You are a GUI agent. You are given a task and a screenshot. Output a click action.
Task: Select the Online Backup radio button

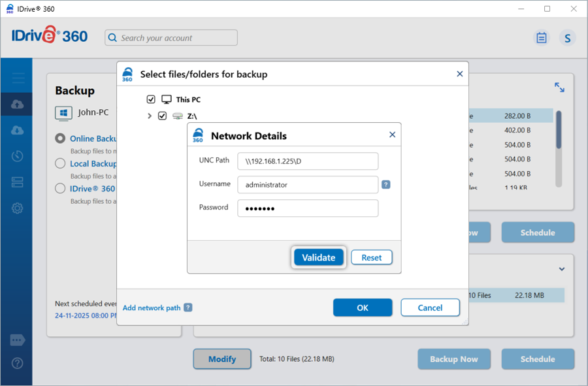coord(60,138)
